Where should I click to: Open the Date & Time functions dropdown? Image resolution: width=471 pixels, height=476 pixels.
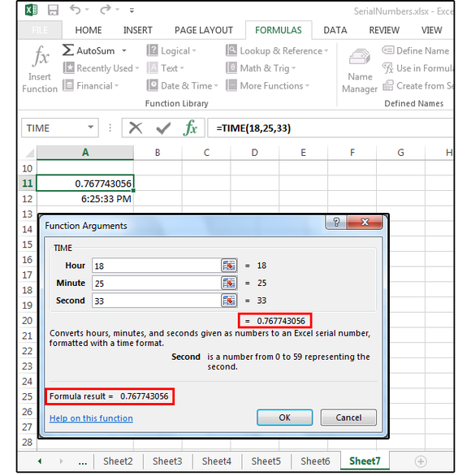coord(183,85)
